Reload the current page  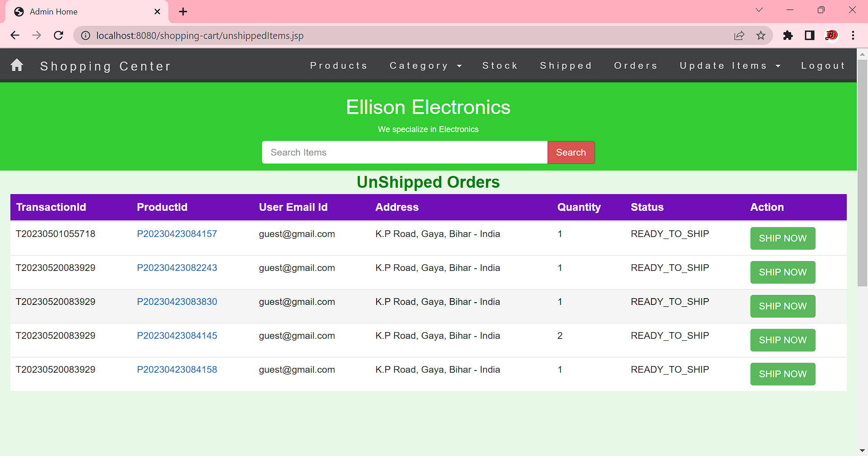[x=58, y=35]
